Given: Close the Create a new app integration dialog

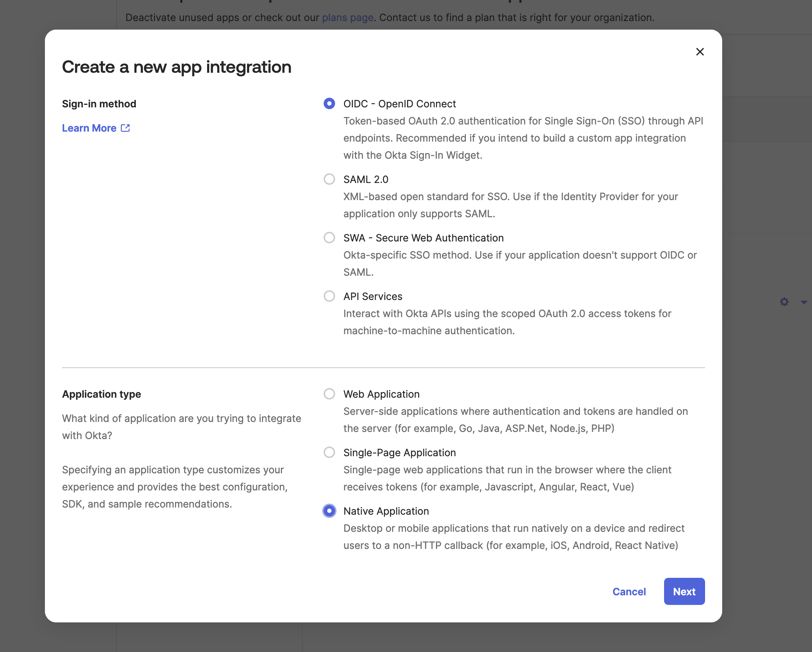Looking at the screenshot, I should [x=700, y=52].
